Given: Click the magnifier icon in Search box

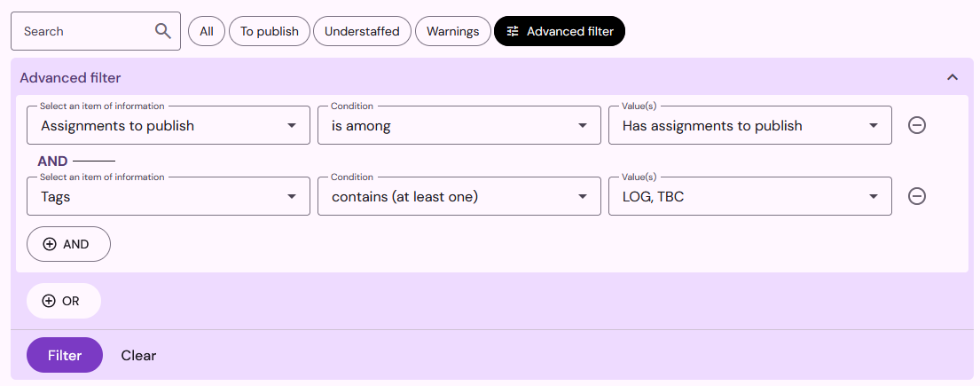Looking at the screenshot, I should (162, 31).
